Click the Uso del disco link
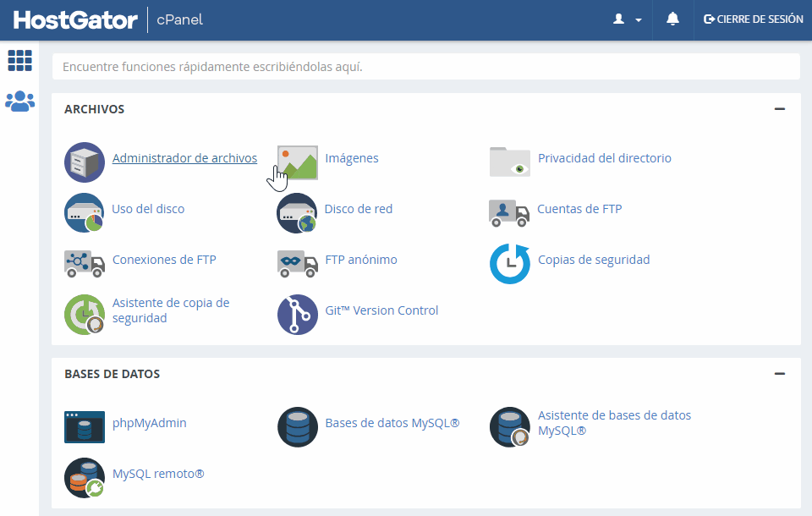 [x=148, y=209]
